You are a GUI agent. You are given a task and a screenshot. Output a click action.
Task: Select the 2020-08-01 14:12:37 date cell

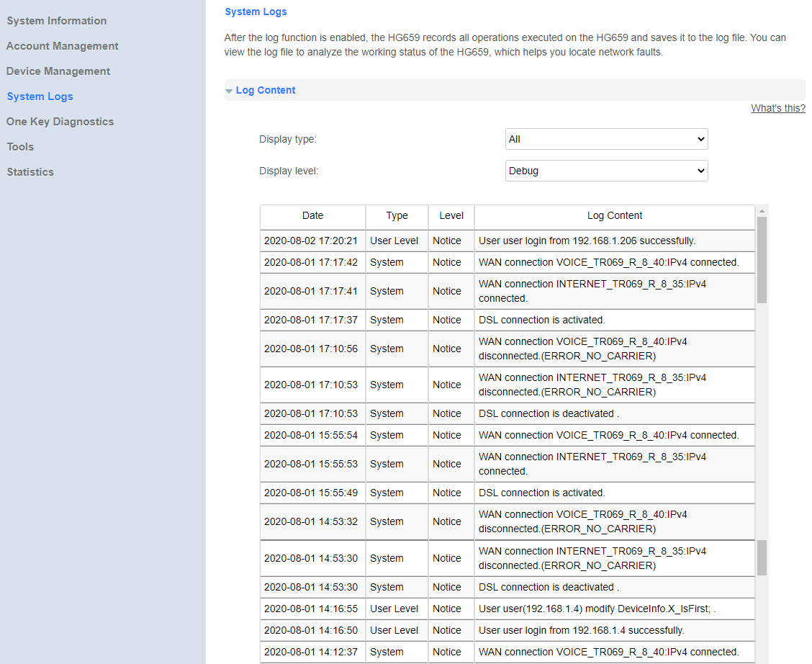click(313, 652)
